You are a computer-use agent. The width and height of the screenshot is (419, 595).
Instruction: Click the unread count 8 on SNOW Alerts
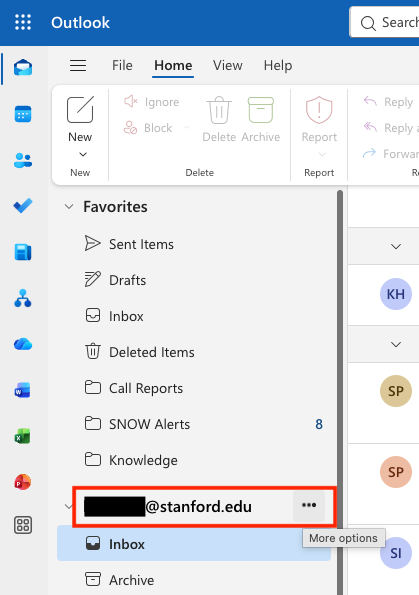pos(319,424)
